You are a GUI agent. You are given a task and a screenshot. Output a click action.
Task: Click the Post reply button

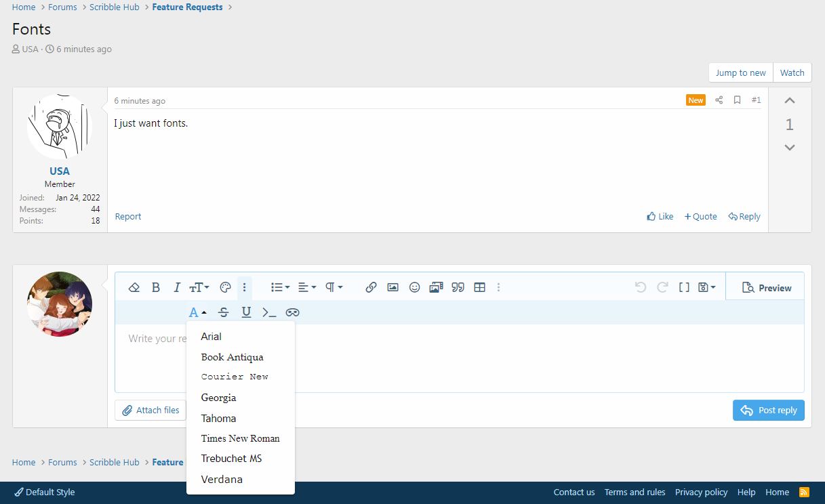point(768,410)
